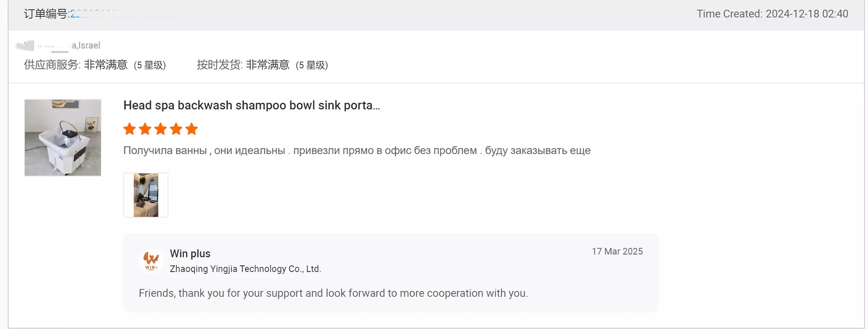The image size is (868, 329).
Task: Open the Head spa backwash product title
Action: coord(251,105)
